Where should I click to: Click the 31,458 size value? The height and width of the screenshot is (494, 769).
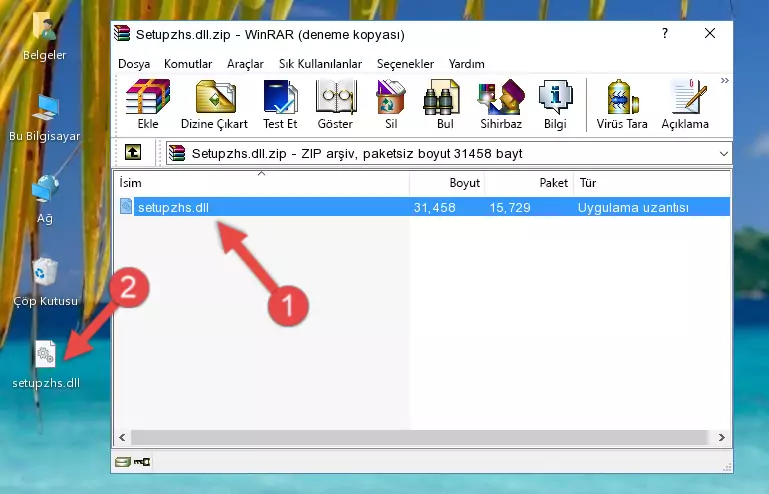point(435,208)
